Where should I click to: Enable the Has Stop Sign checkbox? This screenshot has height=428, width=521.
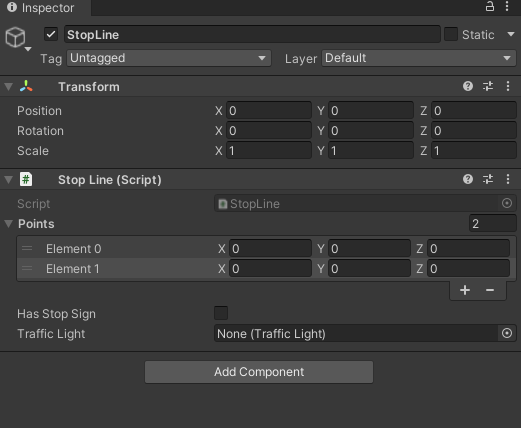point(221,313)
